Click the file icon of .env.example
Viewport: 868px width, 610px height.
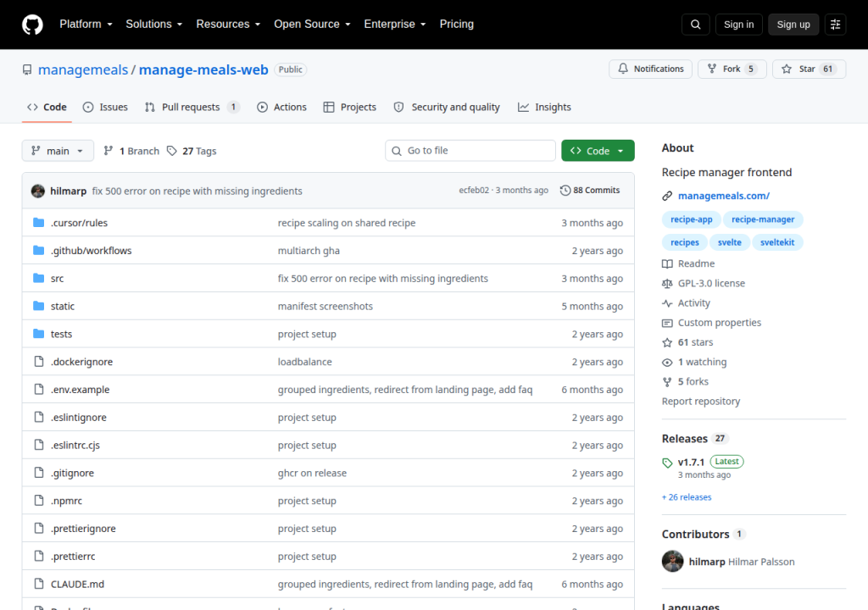(39, 389)
